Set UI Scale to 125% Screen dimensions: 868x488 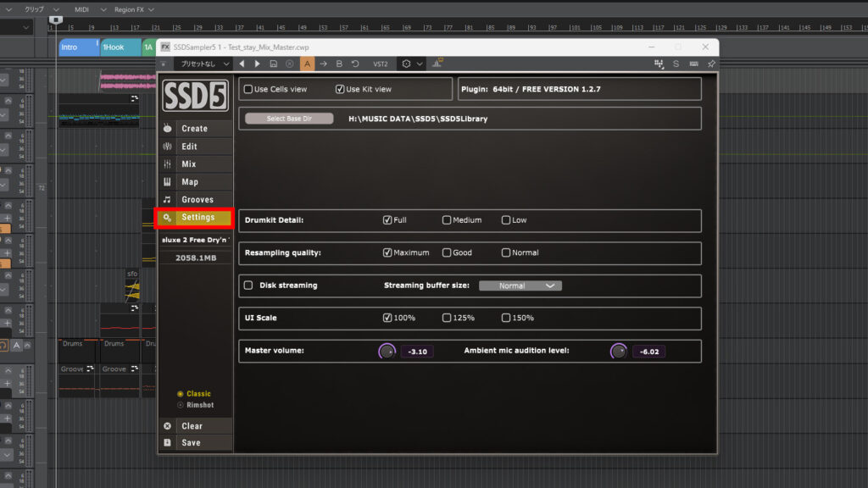point(447,318)
